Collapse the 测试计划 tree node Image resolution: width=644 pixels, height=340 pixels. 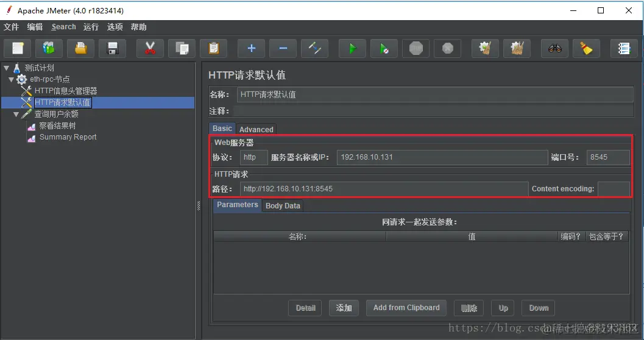click(x=6, y=68)
